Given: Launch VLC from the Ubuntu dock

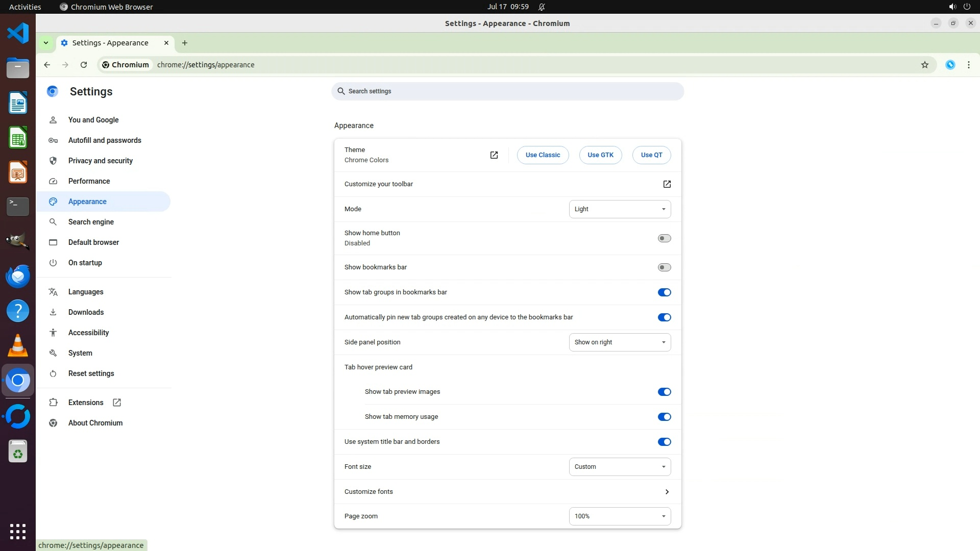Looking at the screenshot, I should click(x=18, y=346).
